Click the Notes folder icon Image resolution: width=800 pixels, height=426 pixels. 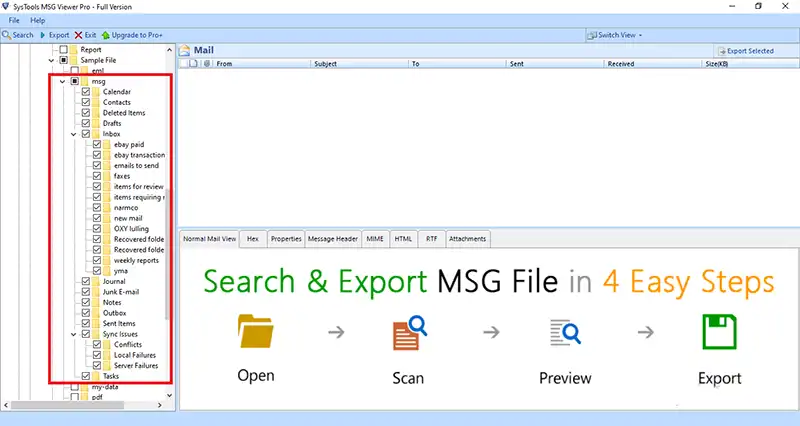96,303
